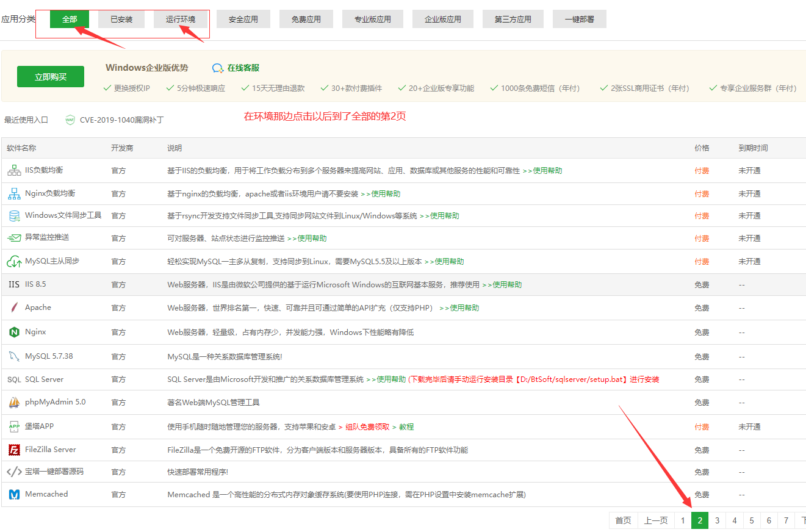Click the FileZilla Server name text

point(51,450)
